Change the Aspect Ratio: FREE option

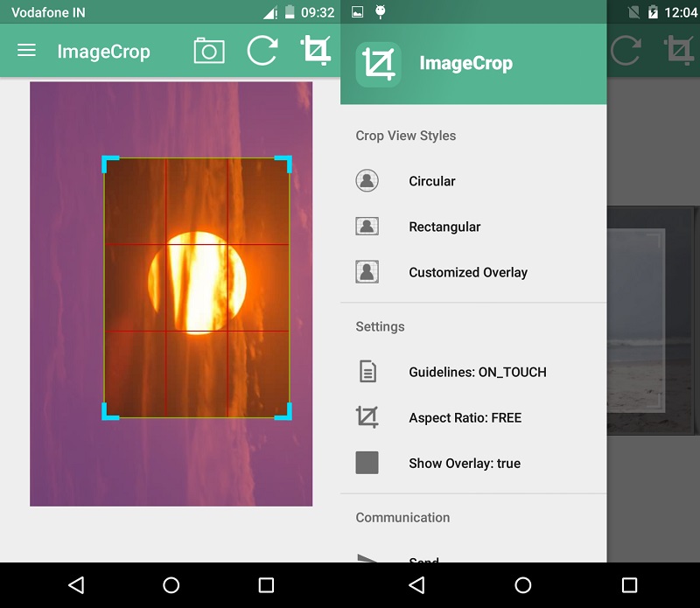point(465,417)
